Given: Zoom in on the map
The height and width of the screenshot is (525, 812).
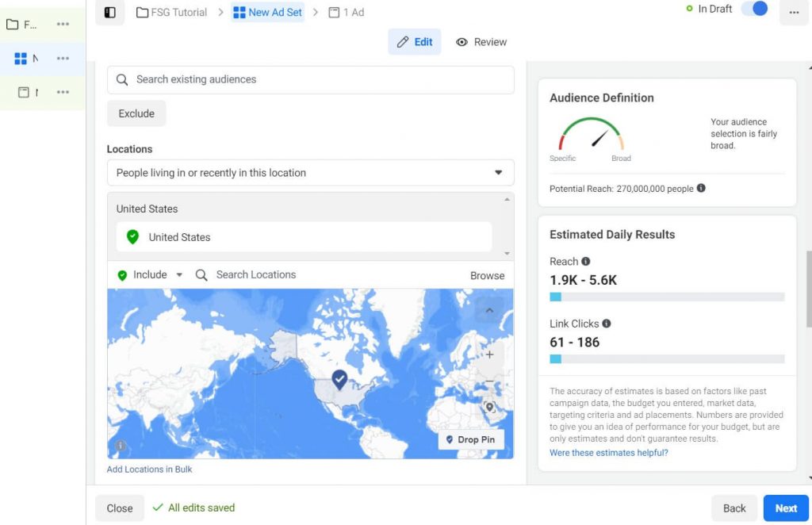Looking at the screenshot, I should pyautogui.click(x=489, y=354).
